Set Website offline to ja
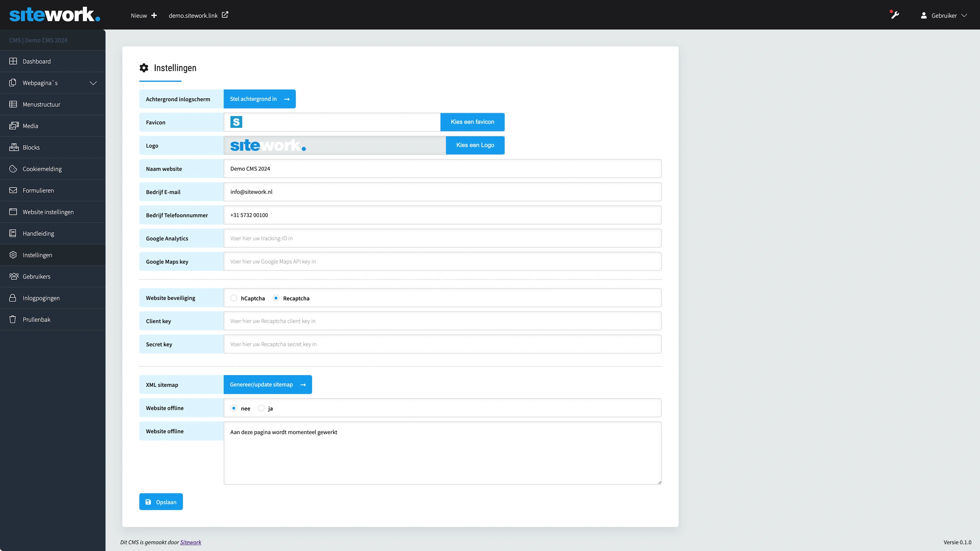This screenshot has width=980, height=551. tap(261, 408)
